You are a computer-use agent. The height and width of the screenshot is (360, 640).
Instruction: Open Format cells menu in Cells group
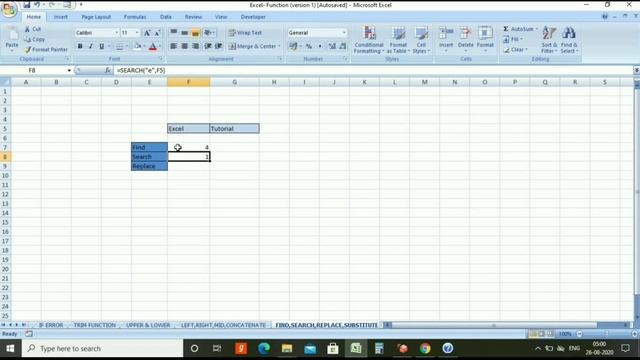(485, 39)
